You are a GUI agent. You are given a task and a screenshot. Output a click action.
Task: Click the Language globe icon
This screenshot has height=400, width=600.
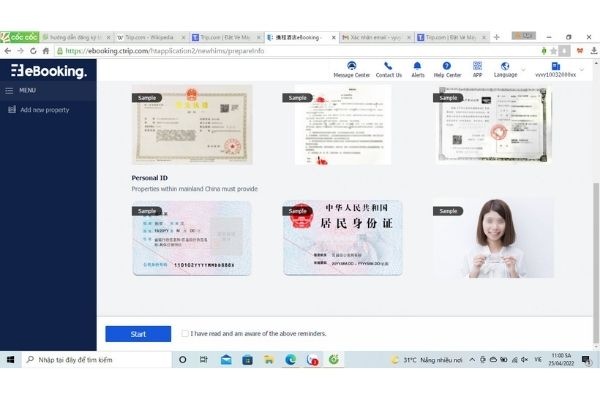coord(505,66)
